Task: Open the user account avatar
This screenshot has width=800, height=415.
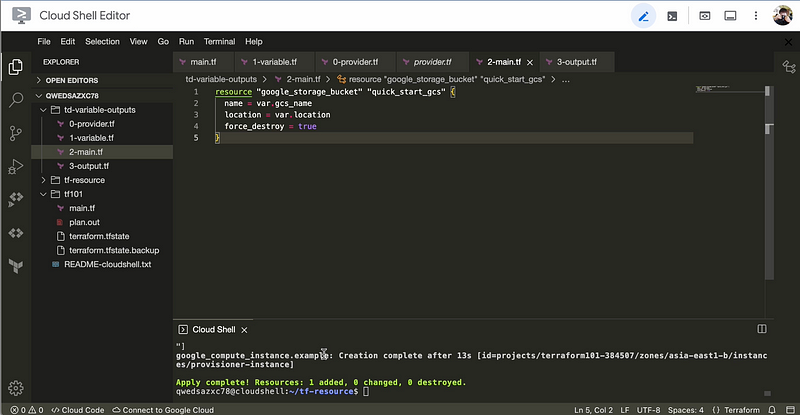Action: tap(782, 16)
